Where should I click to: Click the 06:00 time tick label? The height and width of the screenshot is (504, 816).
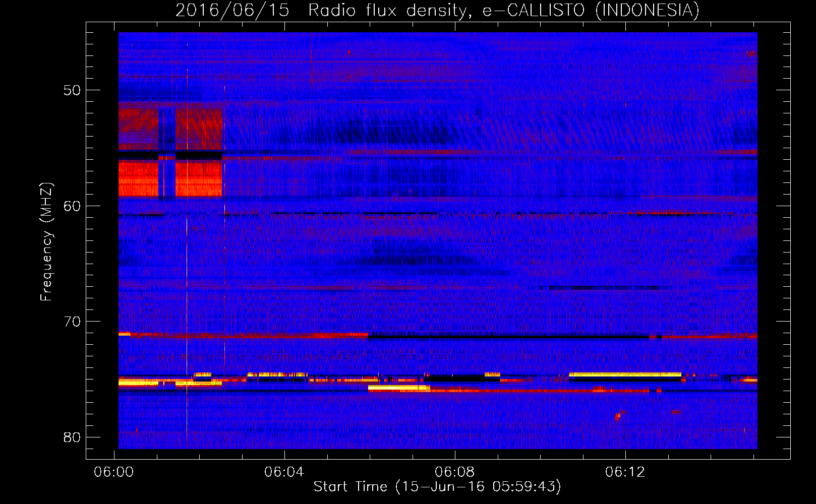(x=114, y=472)
